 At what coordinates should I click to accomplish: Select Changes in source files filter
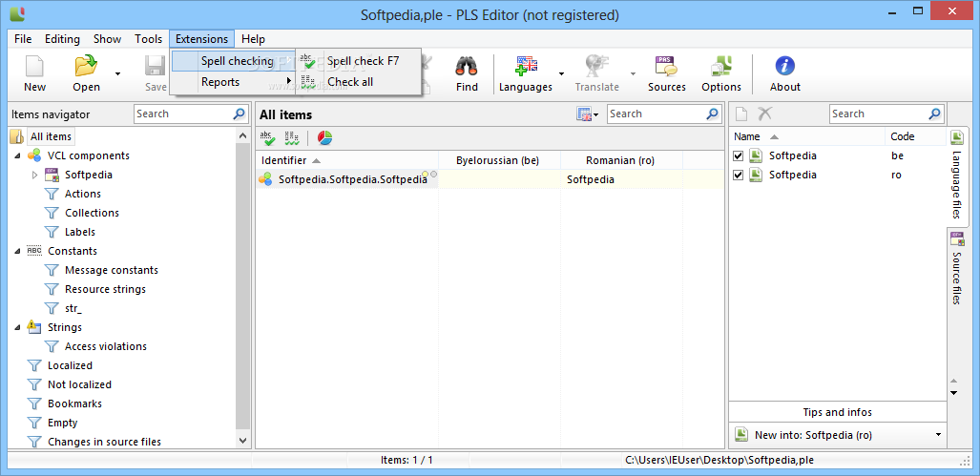(x=104, y=442)
